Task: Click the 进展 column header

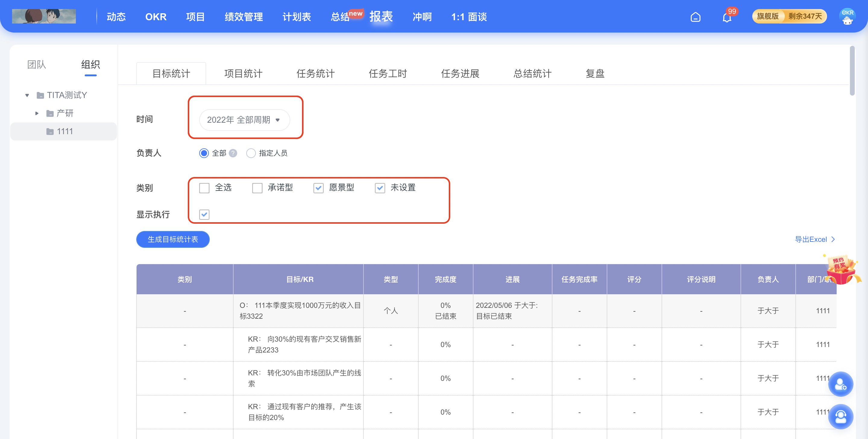Action: 512,280
